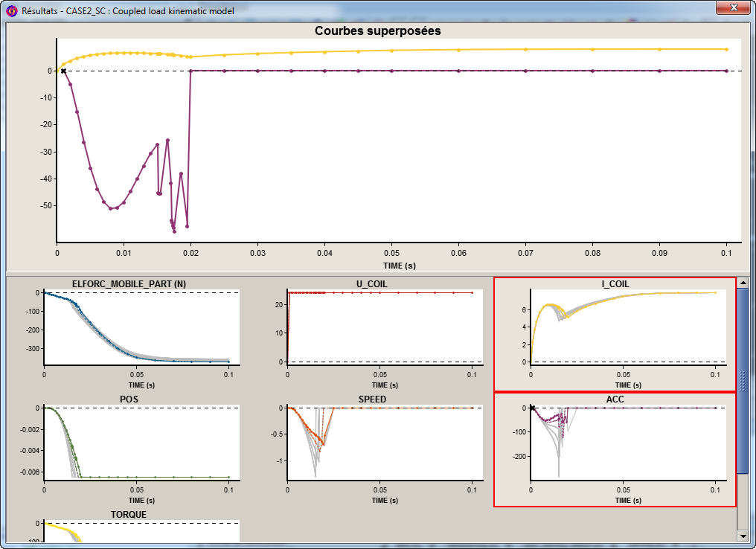Click the application icon in the title bar
The width and height of the screenshot is (756, 549).
[x=11, y=10]
